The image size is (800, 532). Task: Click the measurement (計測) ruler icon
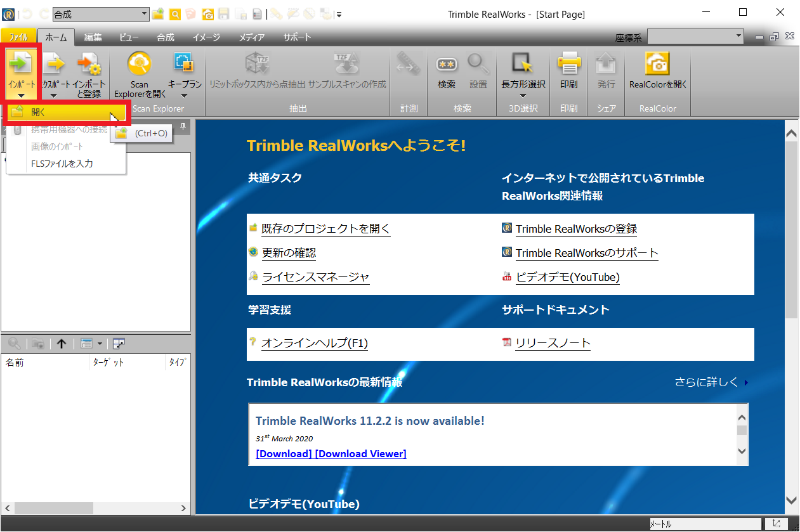(x=409, y=63)
